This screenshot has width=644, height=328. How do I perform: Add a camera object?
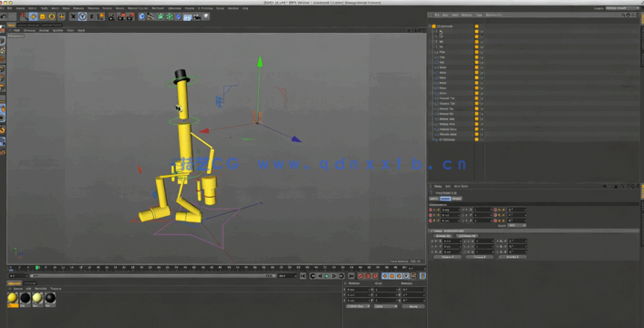pyautogui.click(x=197, y=16)
